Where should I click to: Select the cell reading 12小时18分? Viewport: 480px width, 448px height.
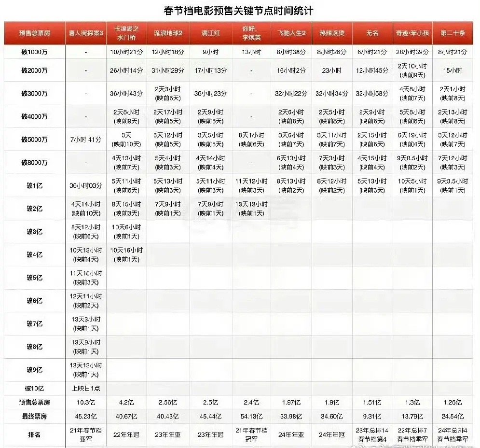click(x=168, y=52)
